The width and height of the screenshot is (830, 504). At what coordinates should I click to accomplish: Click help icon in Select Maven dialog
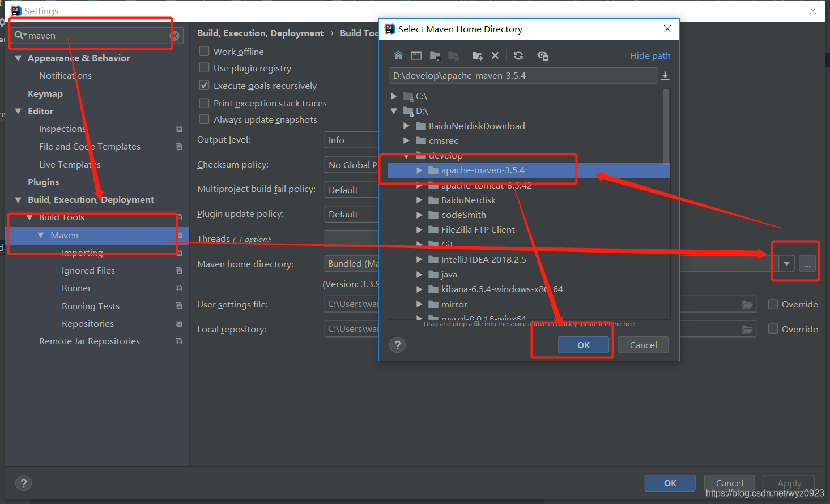(398, 345)
